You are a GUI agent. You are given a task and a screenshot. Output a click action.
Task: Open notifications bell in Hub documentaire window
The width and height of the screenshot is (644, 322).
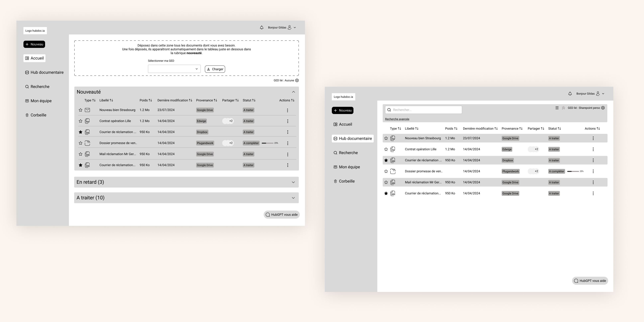(x=570, y=94)
